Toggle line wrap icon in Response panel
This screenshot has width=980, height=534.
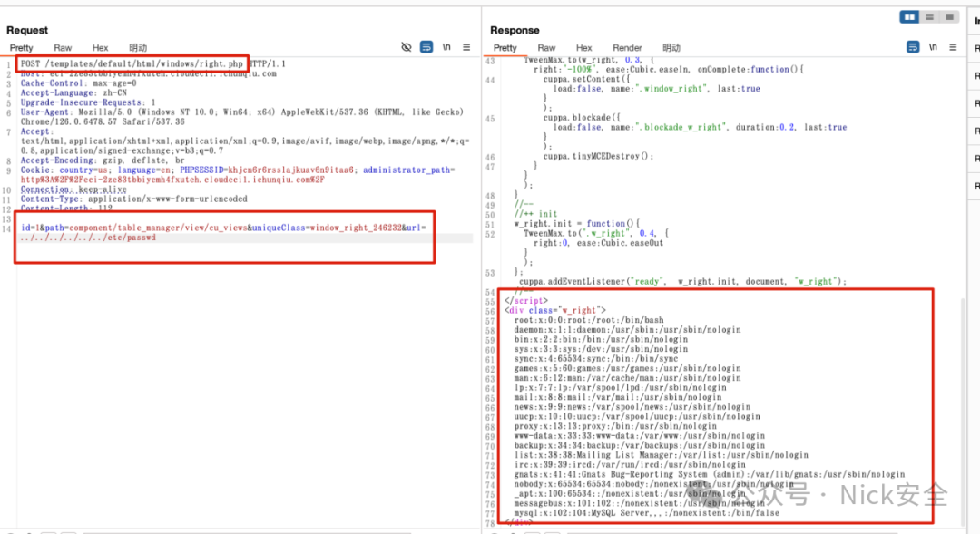coord(913,47)
